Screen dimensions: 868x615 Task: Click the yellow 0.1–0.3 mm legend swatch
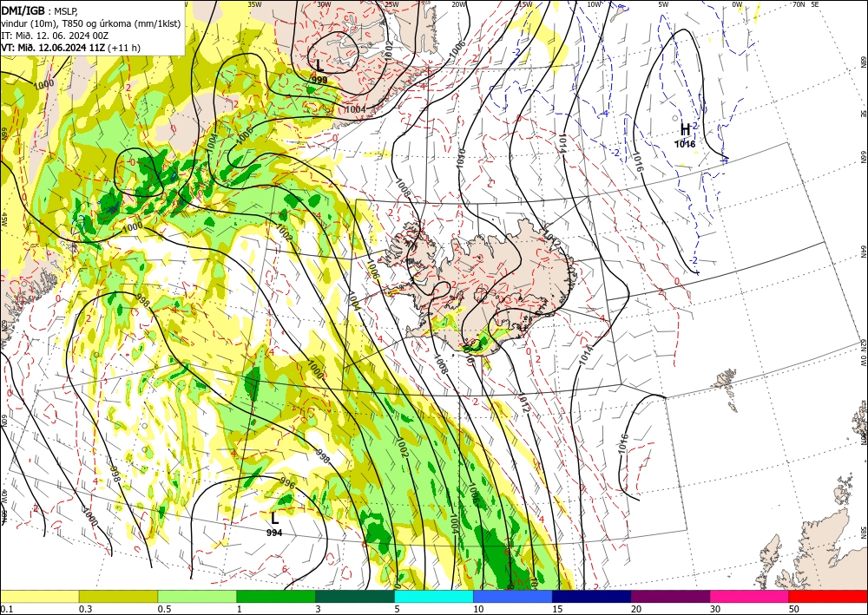39,596
